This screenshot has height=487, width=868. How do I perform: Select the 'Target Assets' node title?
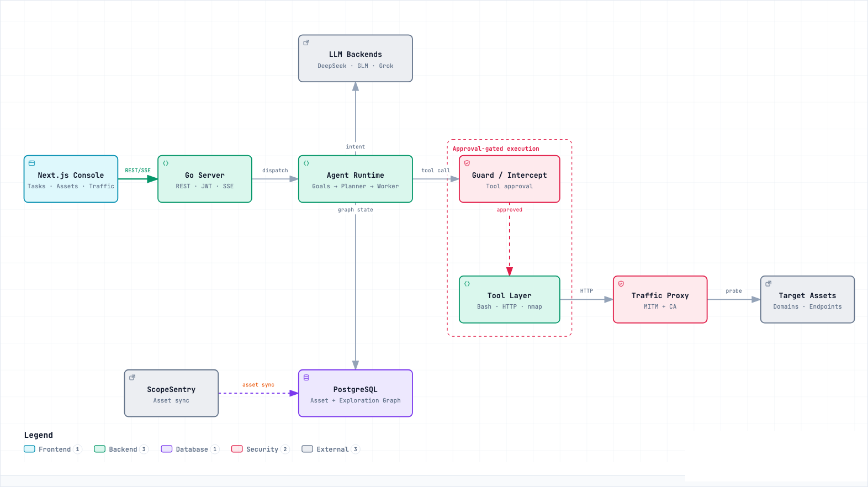coord(808,295)
